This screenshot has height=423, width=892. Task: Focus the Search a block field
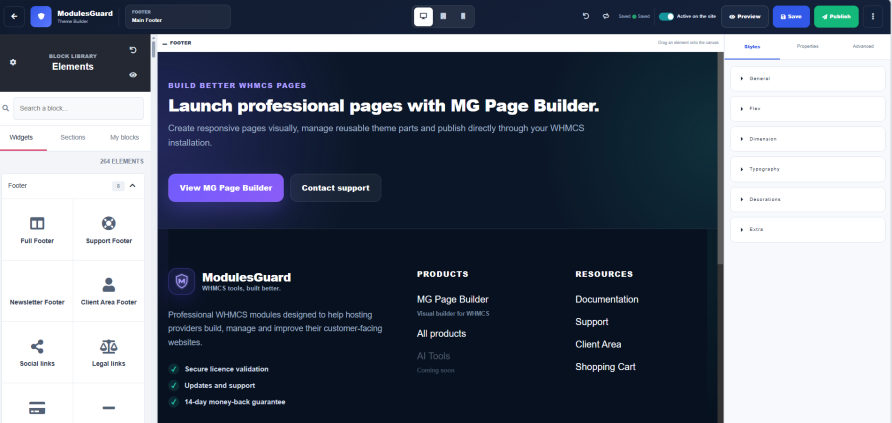[79, 109]
